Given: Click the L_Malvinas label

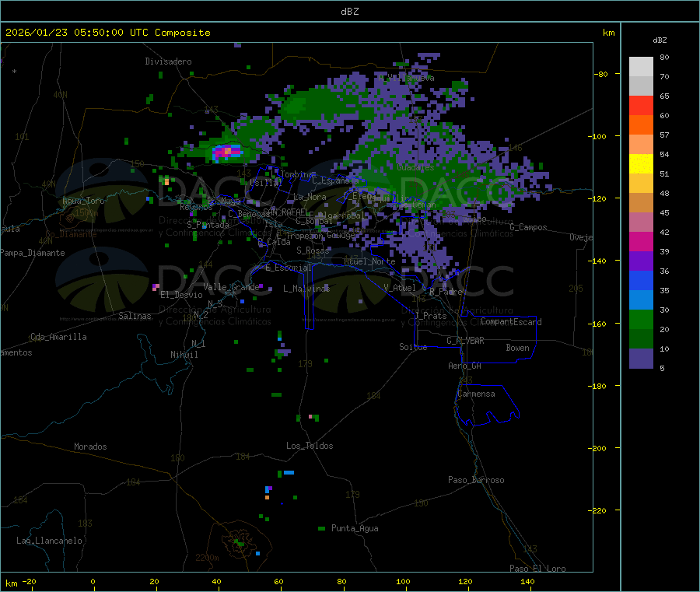Looking at the screenshot, I should pyautogui.click(x=306, y=289).
